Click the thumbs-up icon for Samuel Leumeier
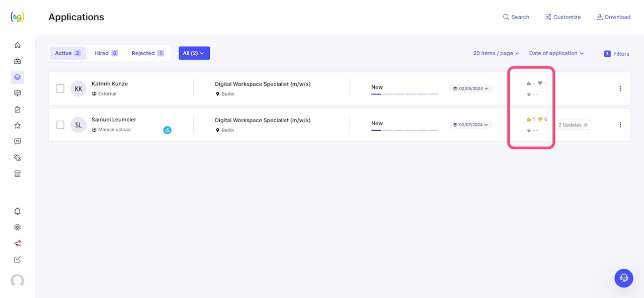The image size is (644, 298). [529, 120]
